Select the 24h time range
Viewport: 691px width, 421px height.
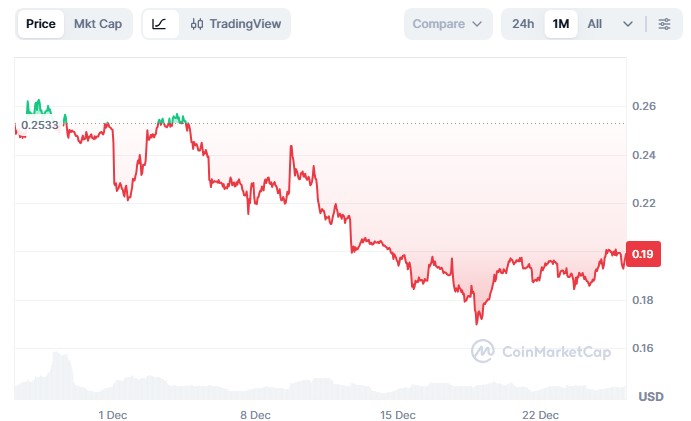tap(523, 24)
